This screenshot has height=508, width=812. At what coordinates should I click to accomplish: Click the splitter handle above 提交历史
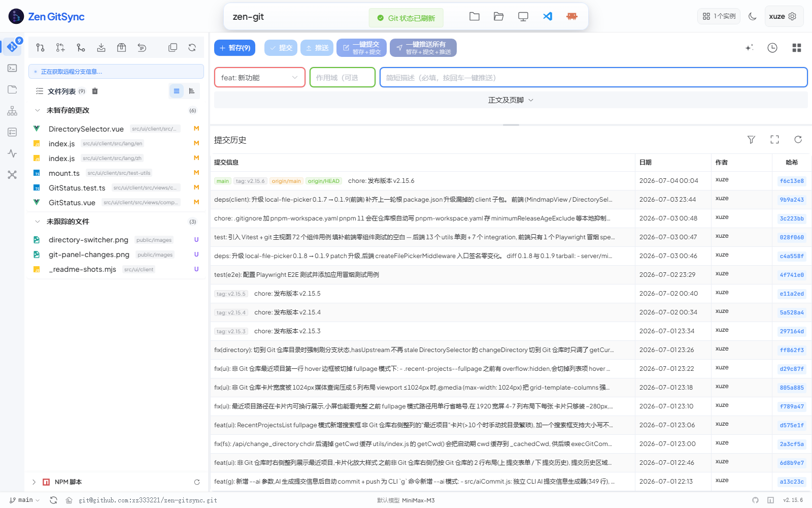pyautogui.click(x=511, y=125)
